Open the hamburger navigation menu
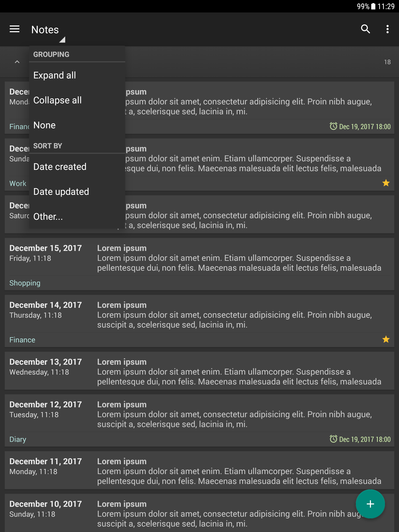Viewport: 399px width, 532px height. (x=15, y=29)
